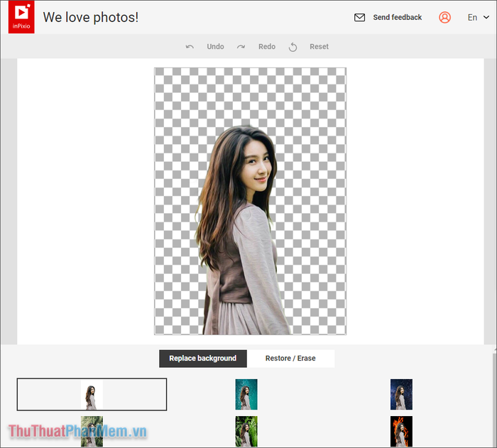Click the inPixio logo icon

click(x=21, y=17)
